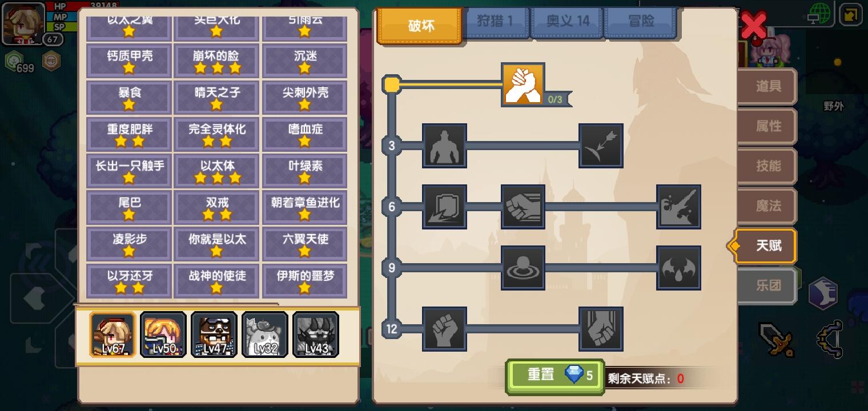This screenshot has height=411, width=868.
Task: Close the talent panel with the red X
Action: tap(754, 26)
